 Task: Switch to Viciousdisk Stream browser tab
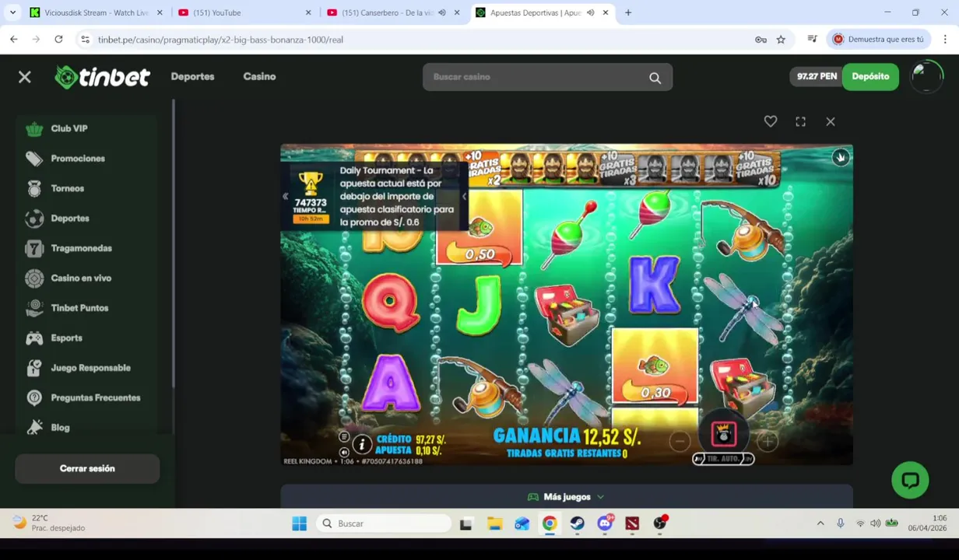[96, 12]
